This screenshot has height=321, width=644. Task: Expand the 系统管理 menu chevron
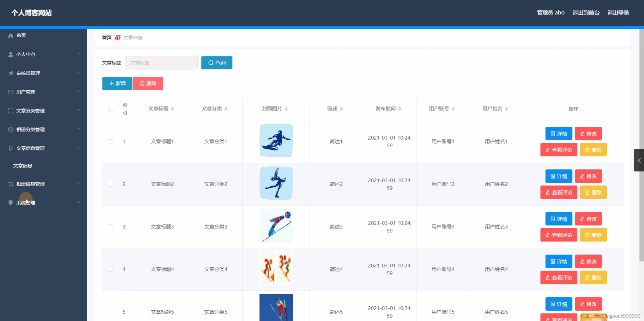click(79, 202)
